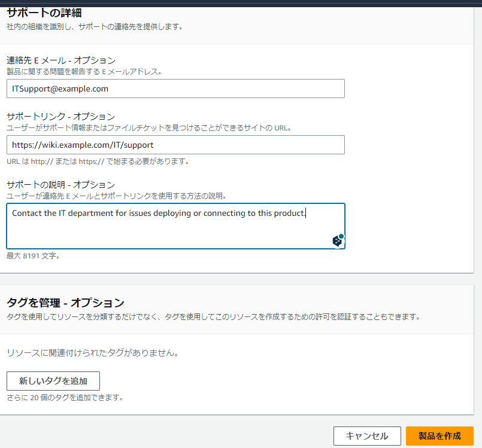Image resolution: width=482 pixels, height=448 pixels.
Task: Click the support link URL input field
Action: 175,145
